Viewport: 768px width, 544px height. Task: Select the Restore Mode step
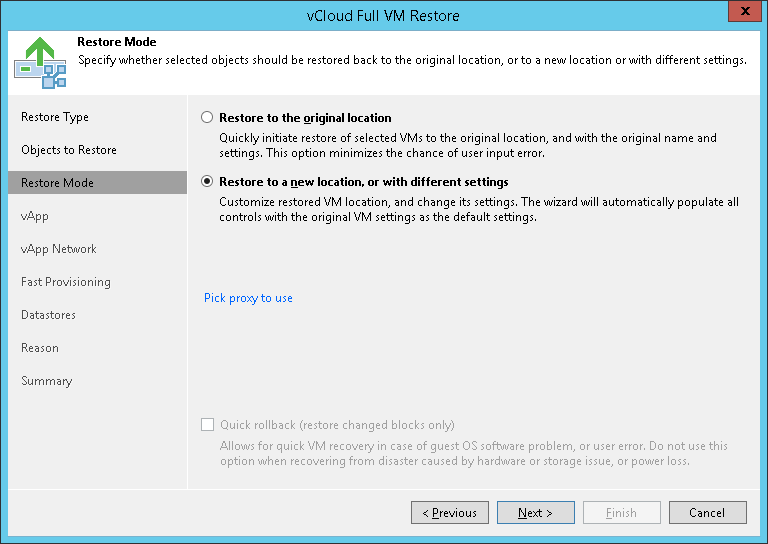point(58,183)
